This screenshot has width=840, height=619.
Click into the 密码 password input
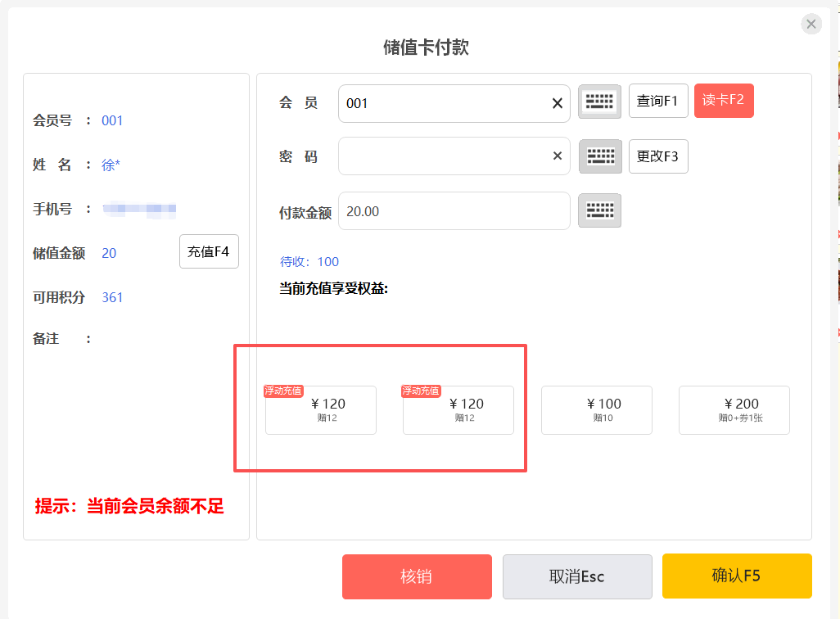point(442,156)
